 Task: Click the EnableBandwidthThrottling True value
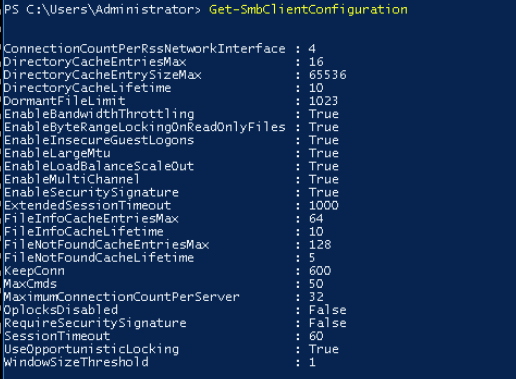click(x=324, y=114)
